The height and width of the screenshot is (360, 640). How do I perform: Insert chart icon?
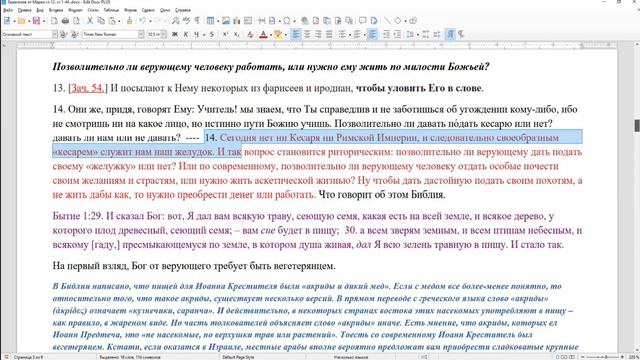point(237,21)
